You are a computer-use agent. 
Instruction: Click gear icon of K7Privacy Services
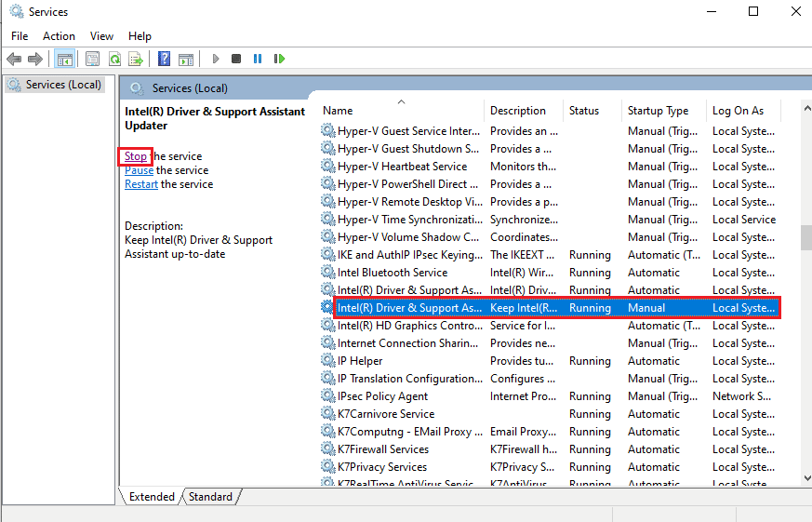(327, 466)
